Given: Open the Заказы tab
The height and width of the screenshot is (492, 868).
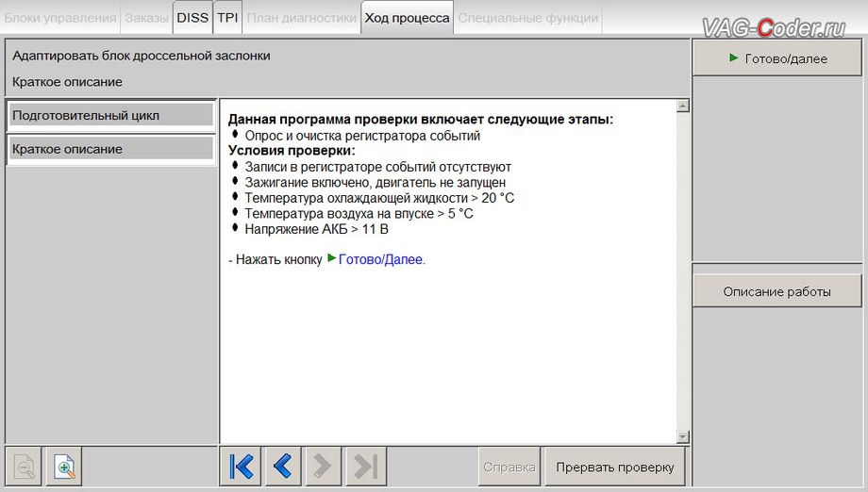Looking at the screenshot, I should (146, 18).
